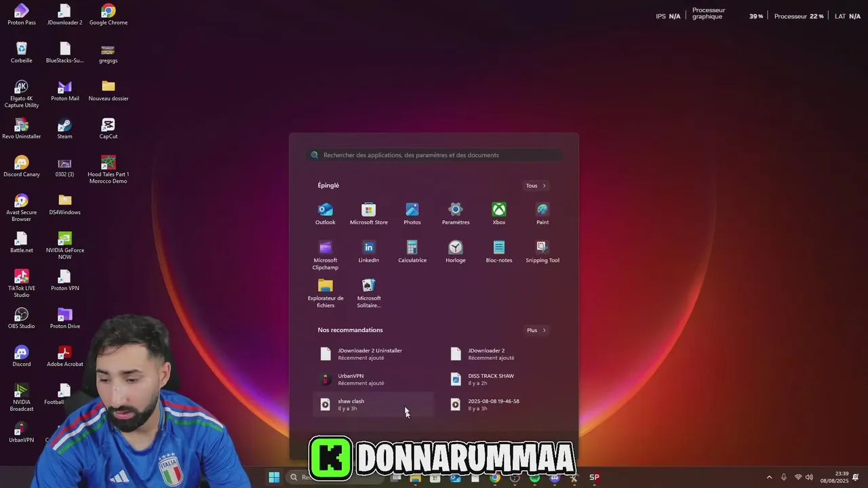This screenshot has width=868, height=488.
Task: Select Discord Canary desktop shortcut
Action: pyautogui.click(x=22, y=167)
